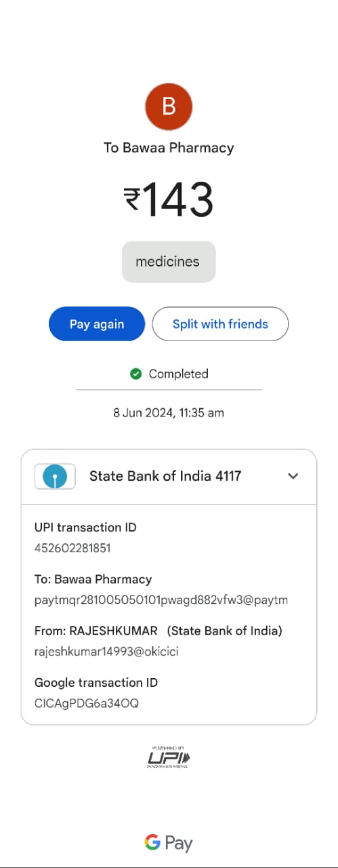Tap Completed status label
The height and width of the screenshot is (868, 338).
click(178, 374)
